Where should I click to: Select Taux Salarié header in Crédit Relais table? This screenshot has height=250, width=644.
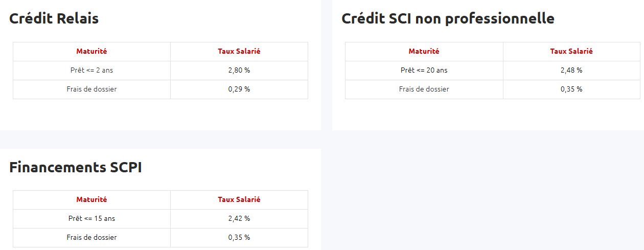coord(239,51)
